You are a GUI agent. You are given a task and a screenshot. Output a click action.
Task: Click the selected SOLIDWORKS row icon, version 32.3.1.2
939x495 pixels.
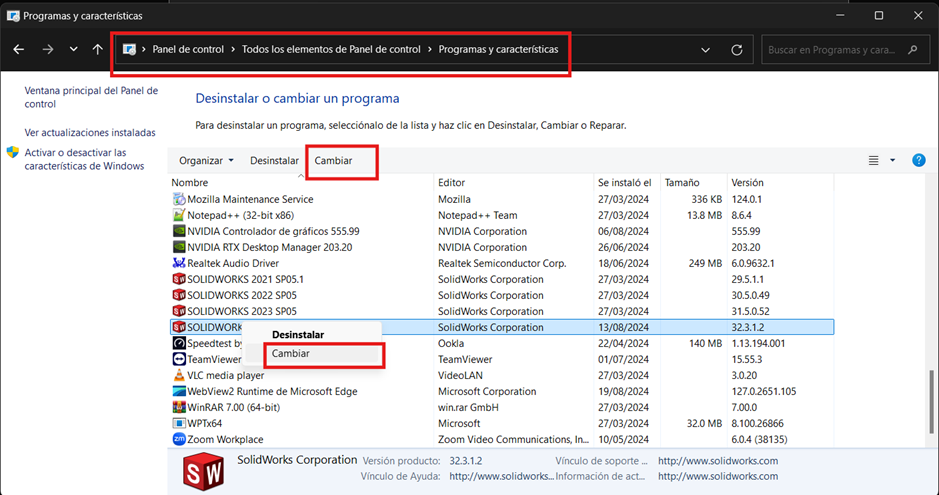[178, 327]
